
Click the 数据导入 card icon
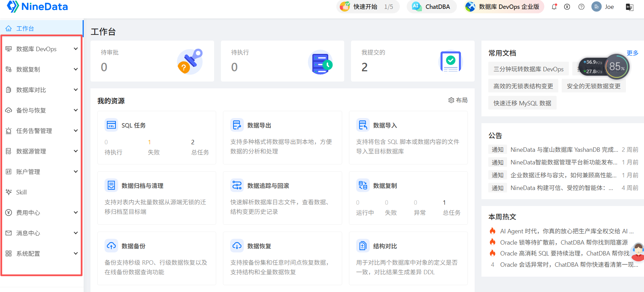[363, 125]
